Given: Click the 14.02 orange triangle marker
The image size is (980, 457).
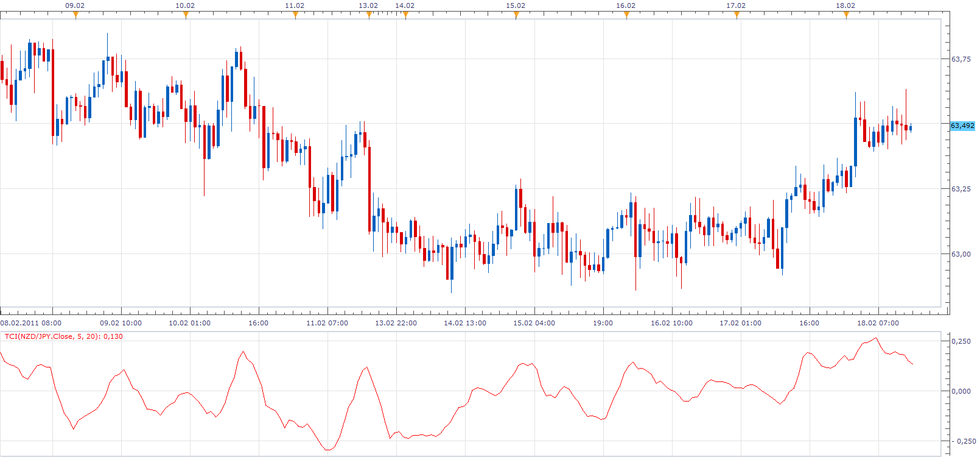Looking at the screenshot, I should pos(405,15).
